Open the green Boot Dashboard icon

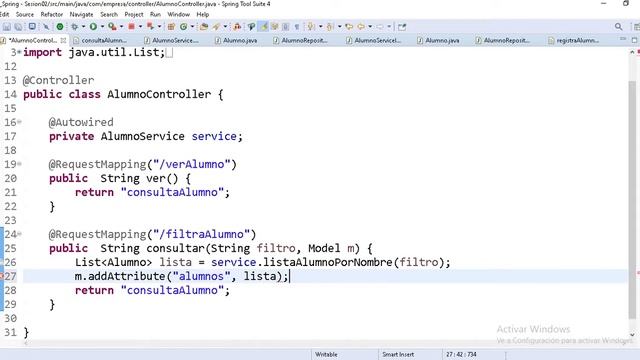[60, 27]
